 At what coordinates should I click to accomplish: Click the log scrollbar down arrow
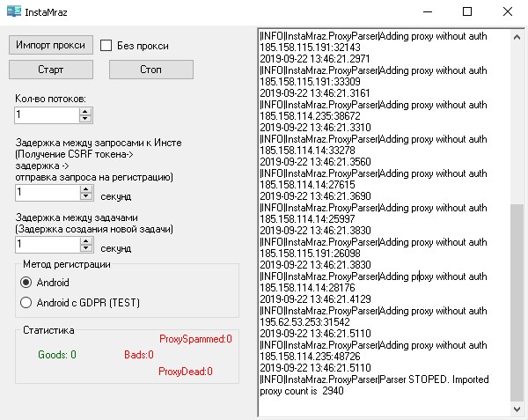pos(515,409)
